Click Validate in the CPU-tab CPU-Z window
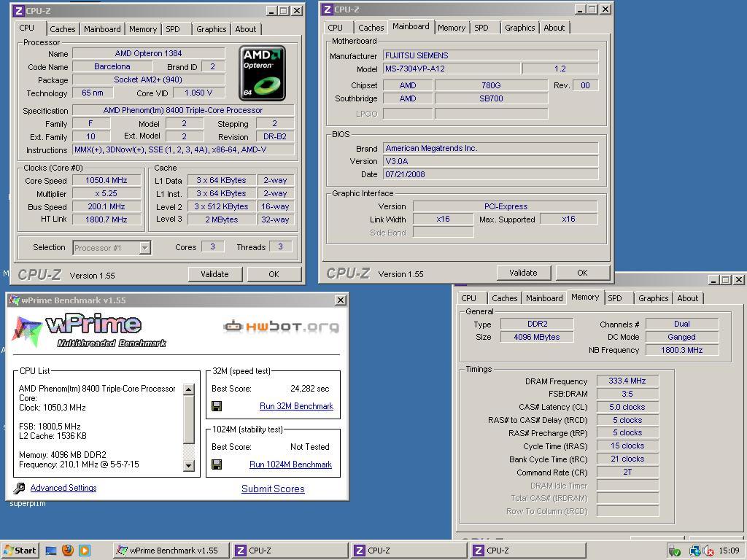Screen dimensions: 747x560 click(215, 274)
